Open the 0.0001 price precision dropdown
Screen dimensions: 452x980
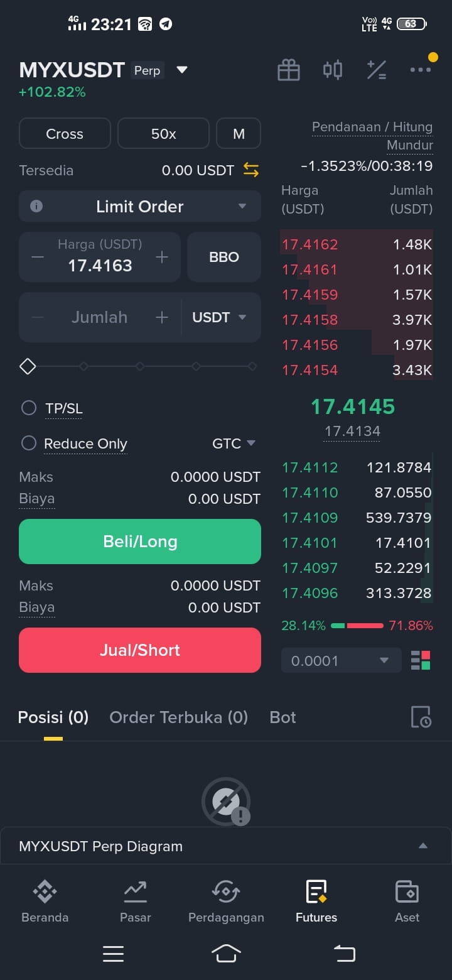[341, 660]
